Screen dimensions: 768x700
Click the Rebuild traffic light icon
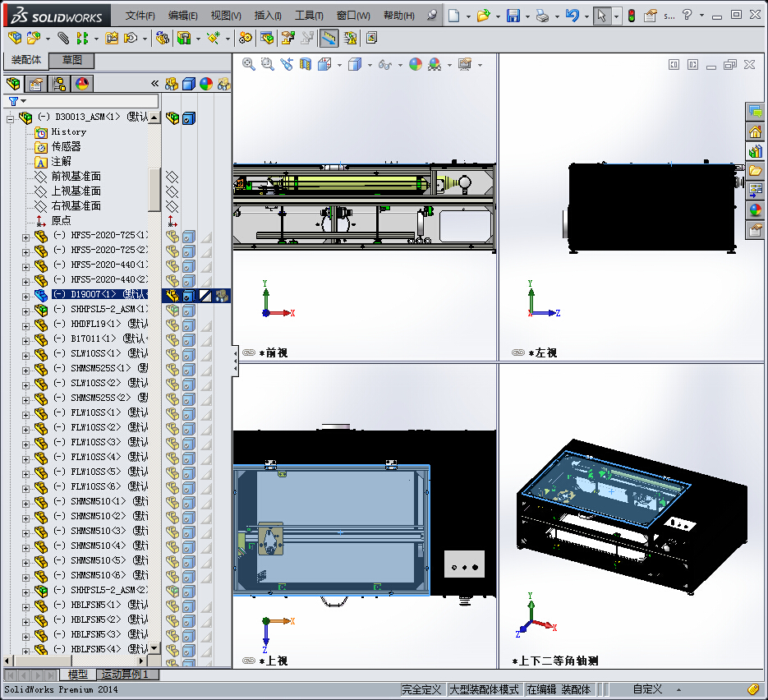tap(632, 16)
